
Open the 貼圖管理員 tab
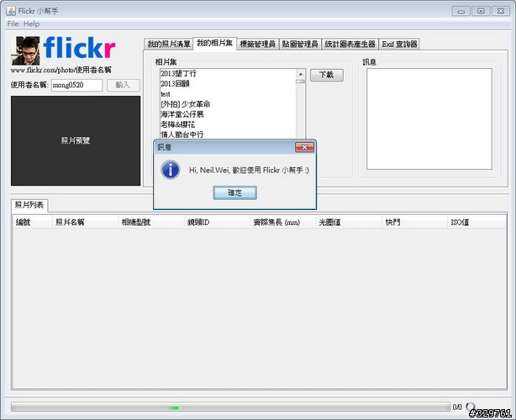tap(300, 44)
